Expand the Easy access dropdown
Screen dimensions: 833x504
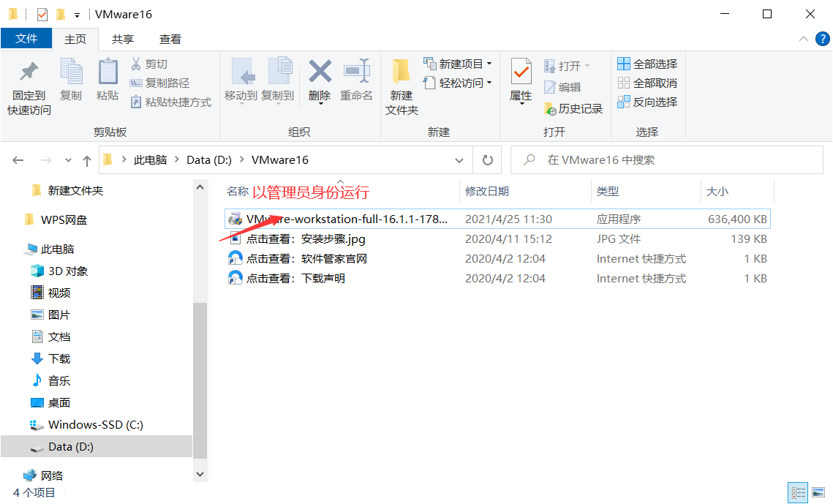click(489, 83)
